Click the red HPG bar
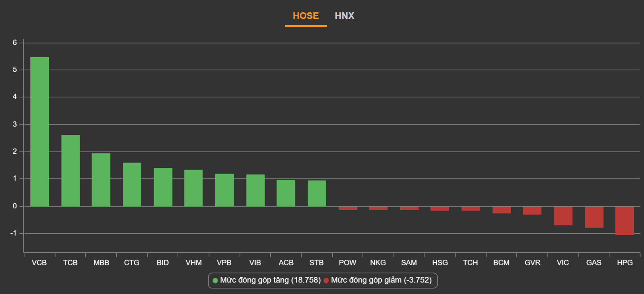This screenshot has height=294, width=644. pos(624,221)
